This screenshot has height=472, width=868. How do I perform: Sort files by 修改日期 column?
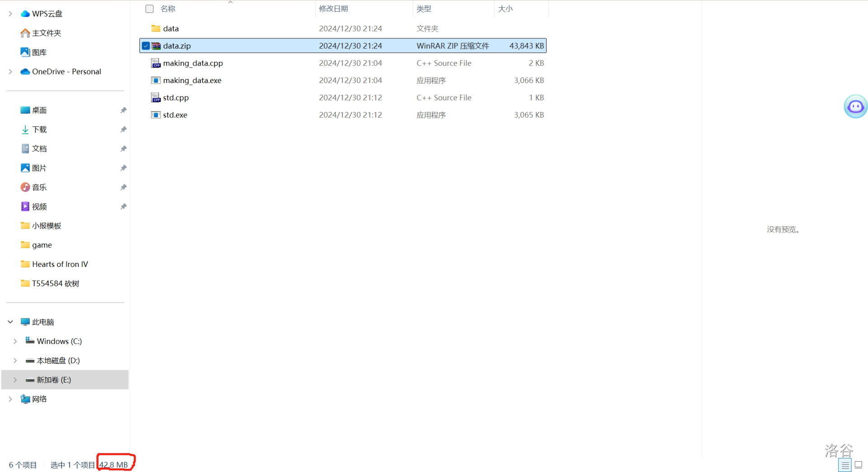click(334, 9)
